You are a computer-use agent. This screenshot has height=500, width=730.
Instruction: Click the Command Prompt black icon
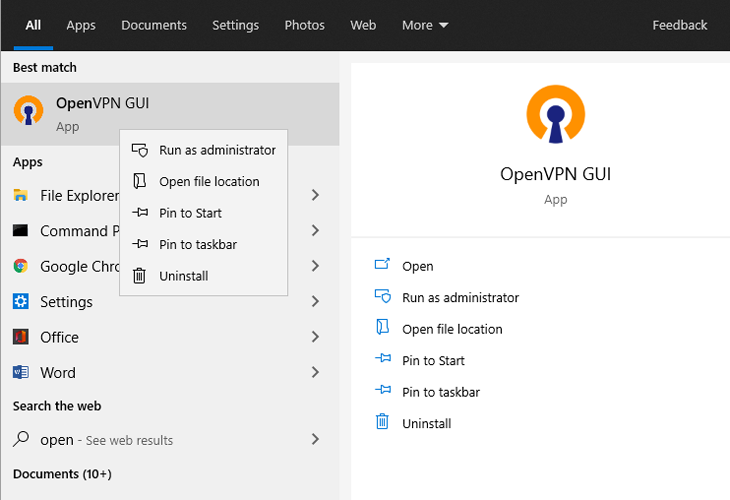click(20, 230)
